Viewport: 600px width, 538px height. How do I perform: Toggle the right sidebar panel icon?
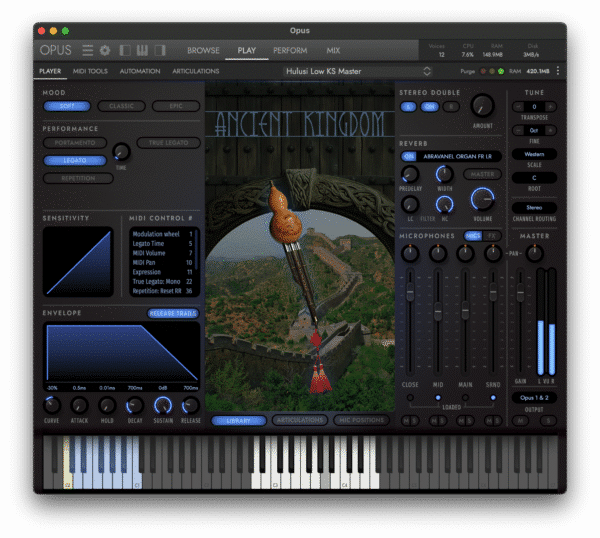pyautogui.click(x=160, y=50)
